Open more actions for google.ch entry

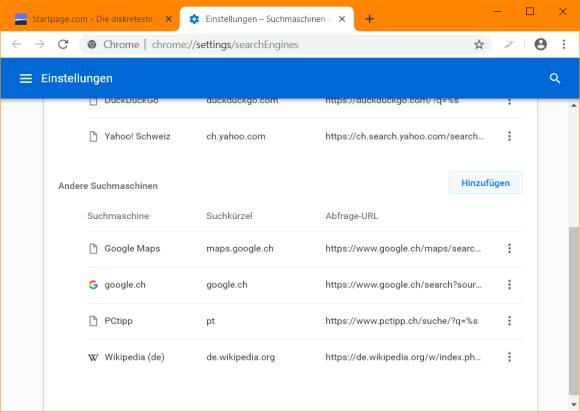tap(509, 285)
